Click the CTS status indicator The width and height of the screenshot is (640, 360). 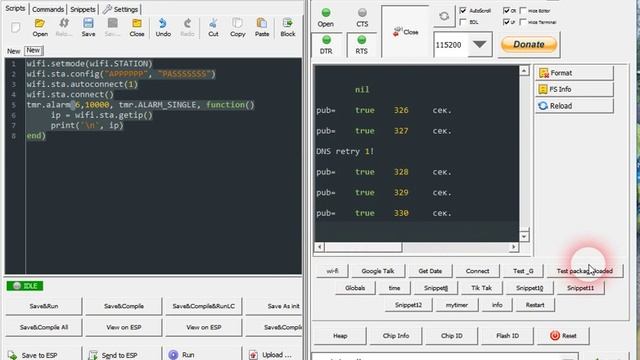tap(362, 18)
